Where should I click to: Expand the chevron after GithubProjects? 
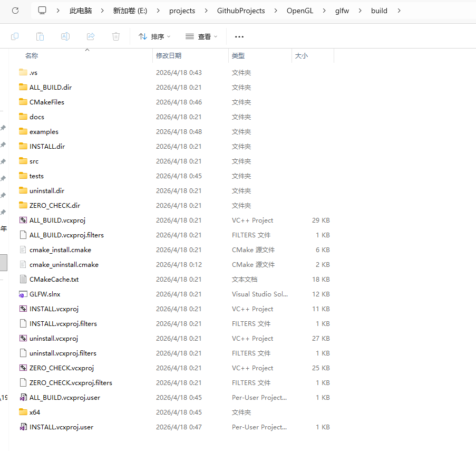point(276,11)
